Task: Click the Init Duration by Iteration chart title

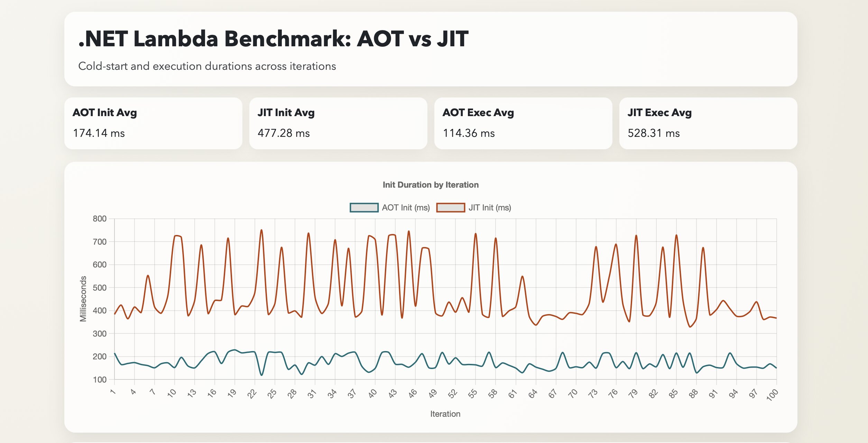Action: click(x=430, y=185)
